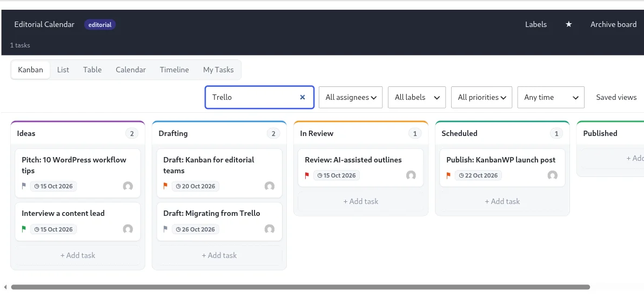
Task: Click the Drafting column count badge
Action: (x=273, y=133)
